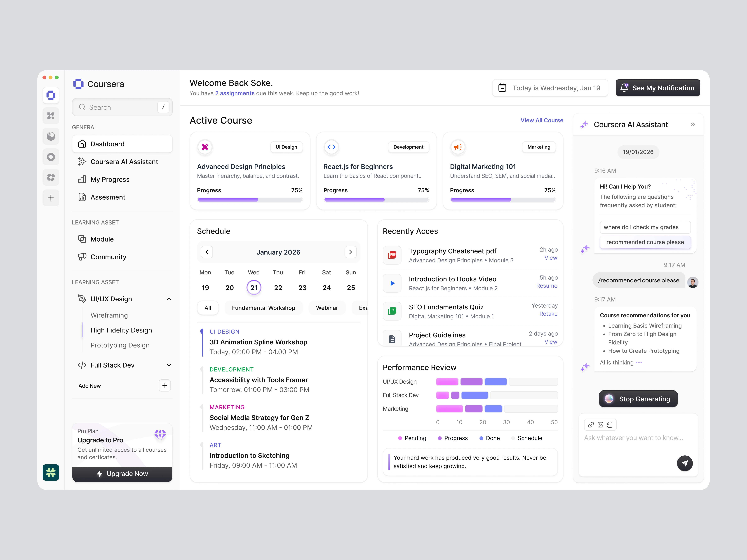Click the attach link icon in chat input
The height and width of the screenshot is (560, 747).
pos(591,425)
